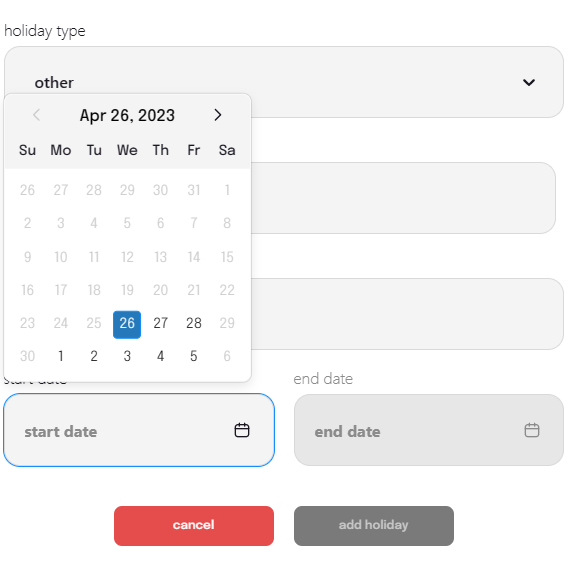Pick May 2 in the calendar
The height and width of the screenshot is (564, 569).
click(94, 356)
